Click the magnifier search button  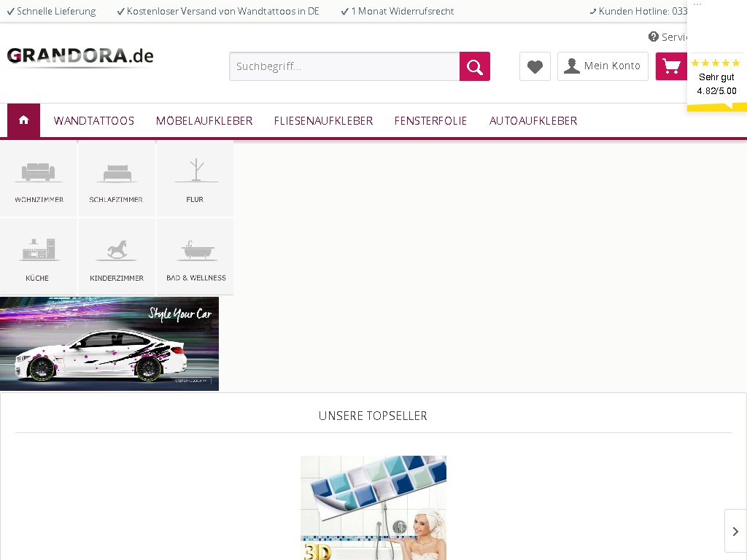[x=475, y=66]
